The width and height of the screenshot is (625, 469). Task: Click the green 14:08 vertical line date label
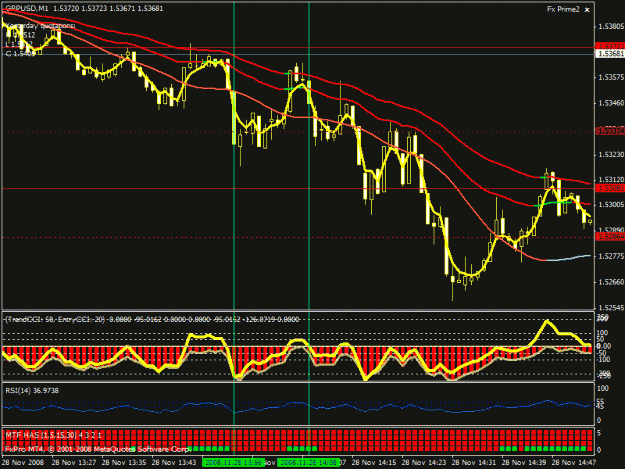pyautogui.click(x=309, y=462)
